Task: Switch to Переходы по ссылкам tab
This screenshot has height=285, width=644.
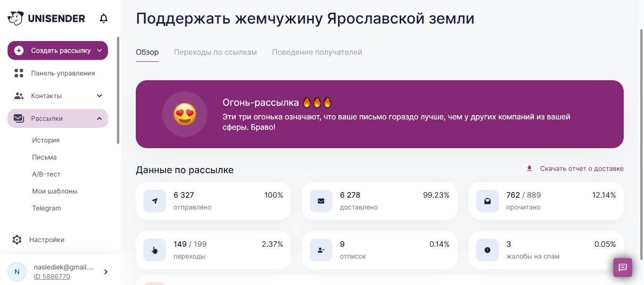Action: tap(215, 52)
